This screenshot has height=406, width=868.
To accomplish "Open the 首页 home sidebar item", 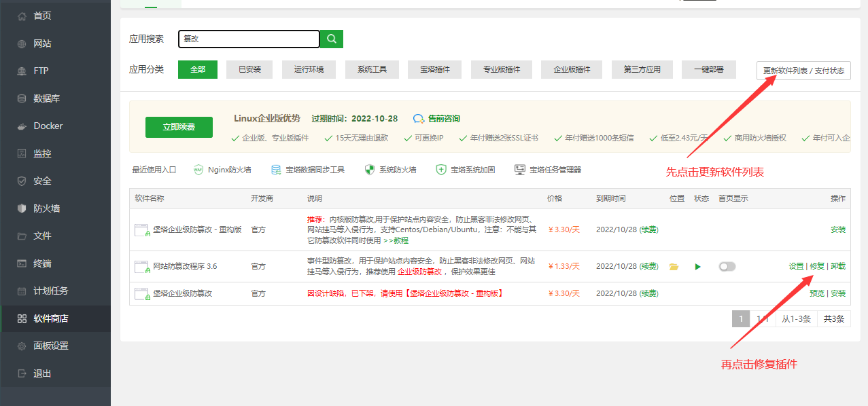I will click(x=55, y=16).
